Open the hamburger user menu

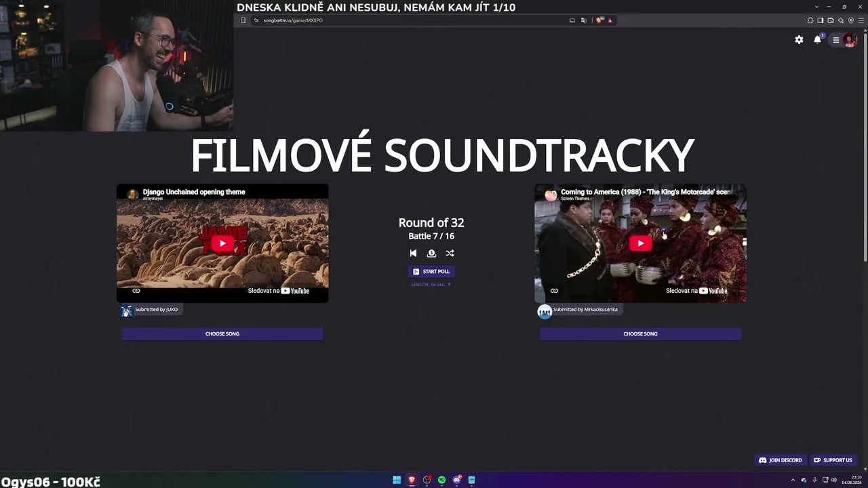point(836,40)
